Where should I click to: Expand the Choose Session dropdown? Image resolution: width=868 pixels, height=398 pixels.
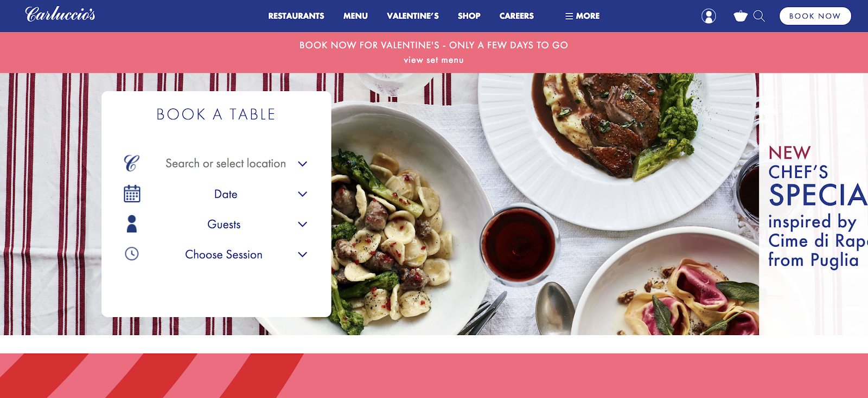click(303, 254)
